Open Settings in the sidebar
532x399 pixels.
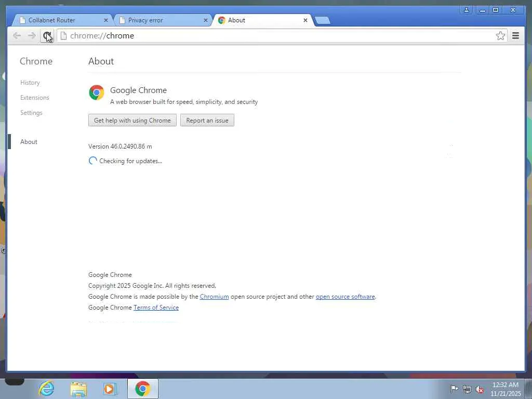pyautogui.click(x=31, y=113)
